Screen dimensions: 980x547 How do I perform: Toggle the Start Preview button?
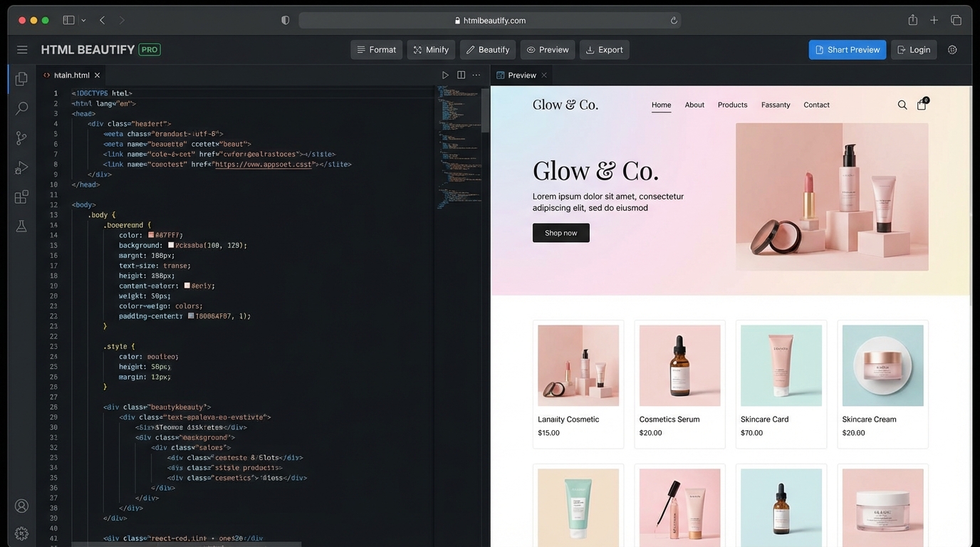tap(847, 49)
